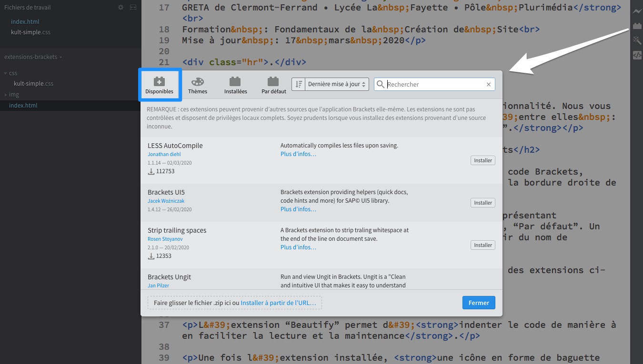
Task: Open kult-simple.css in working files
Action: pos(30,32)
